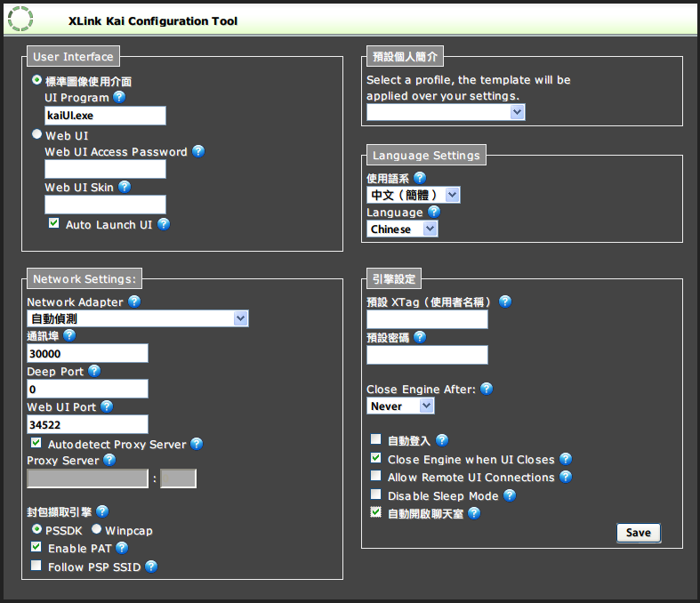Show help for Enable PAT option
The height and width of the screenshot is (603, 700).
[x=122, y=548]
